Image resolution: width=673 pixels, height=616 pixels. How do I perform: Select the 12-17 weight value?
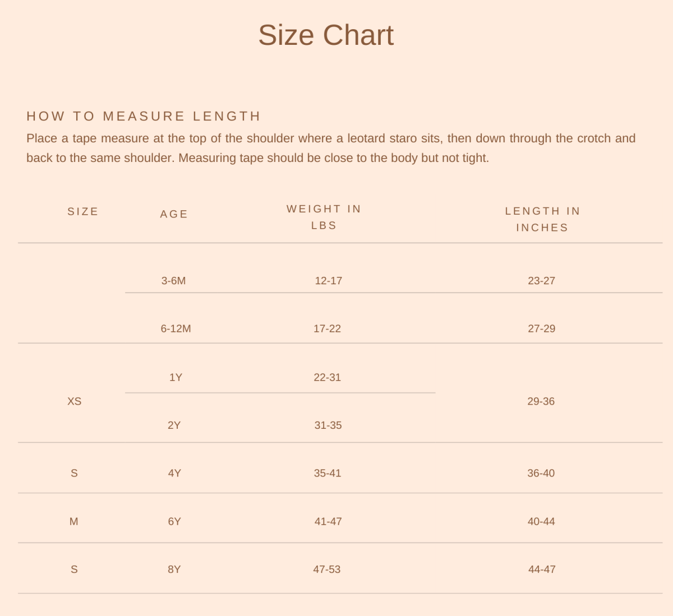click(328, 281)
